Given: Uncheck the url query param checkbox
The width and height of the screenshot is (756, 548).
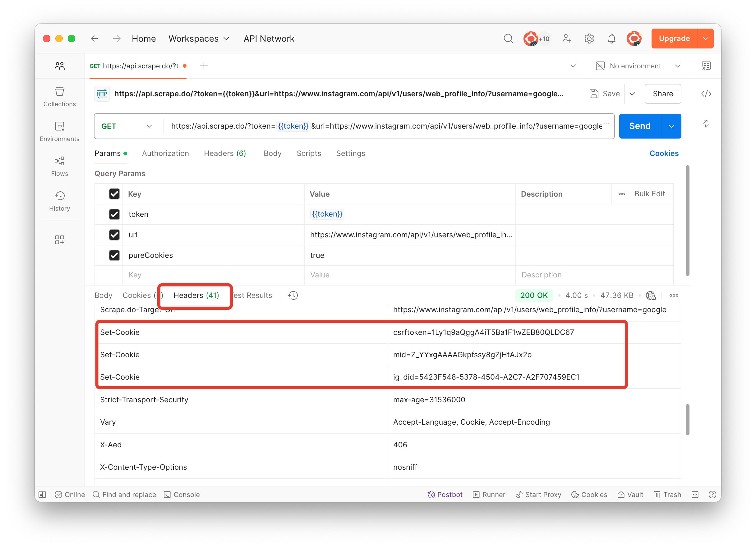Looking at the screenshot, I should pos(114,235).
